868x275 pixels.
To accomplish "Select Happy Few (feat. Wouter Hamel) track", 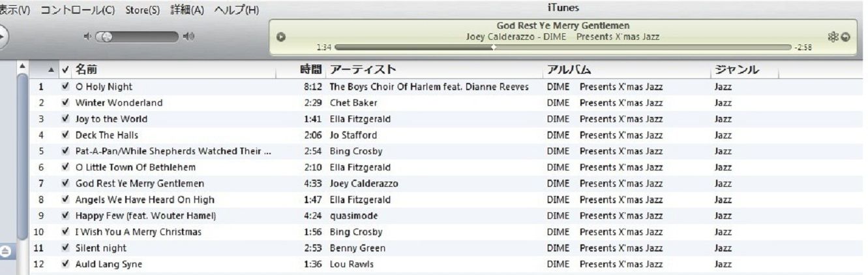I will point(145,216).
